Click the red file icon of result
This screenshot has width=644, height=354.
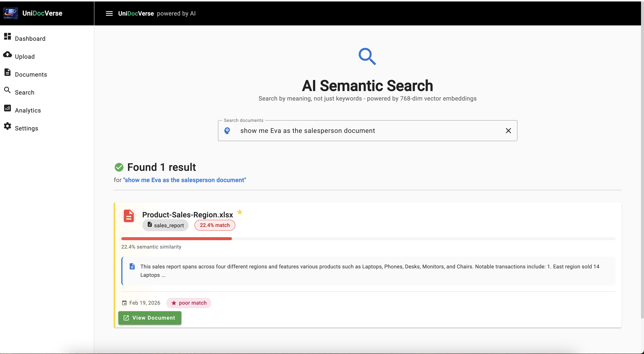coord(129,216)
